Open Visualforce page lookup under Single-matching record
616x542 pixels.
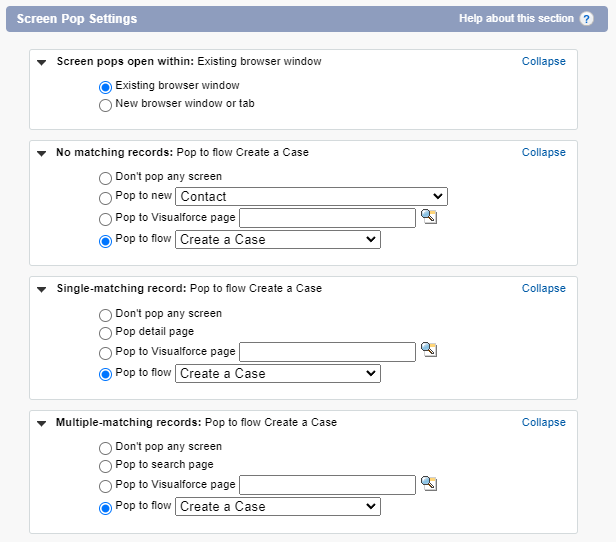(x=429, y=350)
